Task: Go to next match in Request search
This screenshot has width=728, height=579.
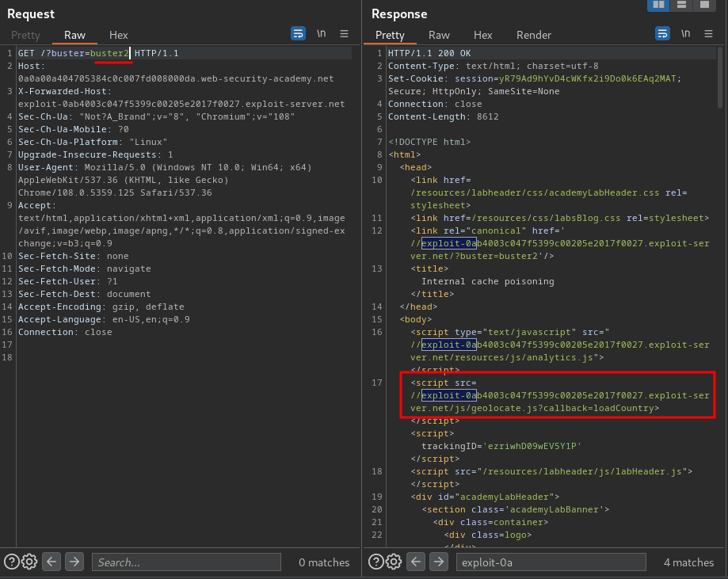Action: [74, 562]
